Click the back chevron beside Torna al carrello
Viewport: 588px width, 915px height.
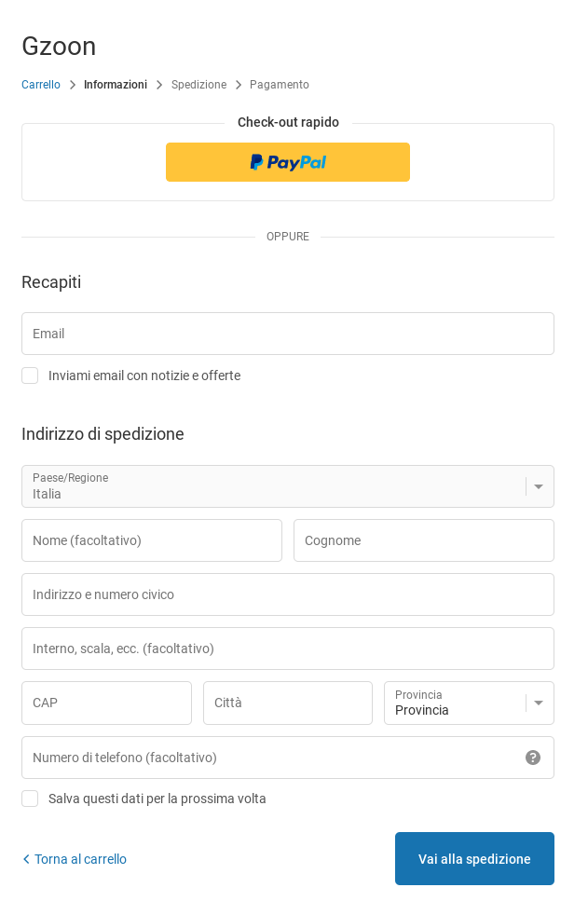click(26, 859)
